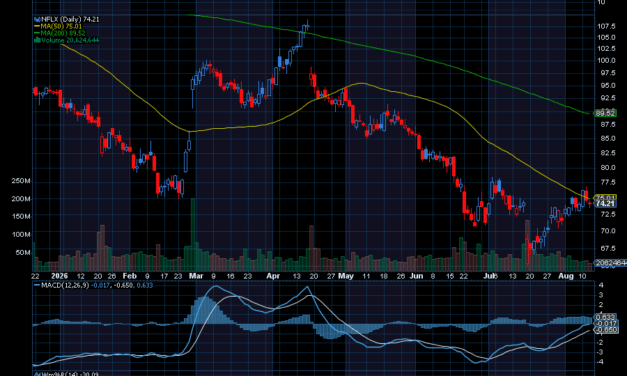Click the yellow MA(50) legend line marker
Viewport: 627px width, 376px height.
(37, 26)
